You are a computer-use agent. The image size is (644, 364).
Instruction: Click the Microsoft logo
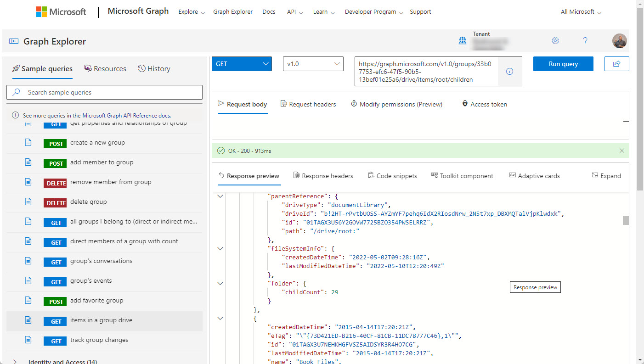[61, 12]
